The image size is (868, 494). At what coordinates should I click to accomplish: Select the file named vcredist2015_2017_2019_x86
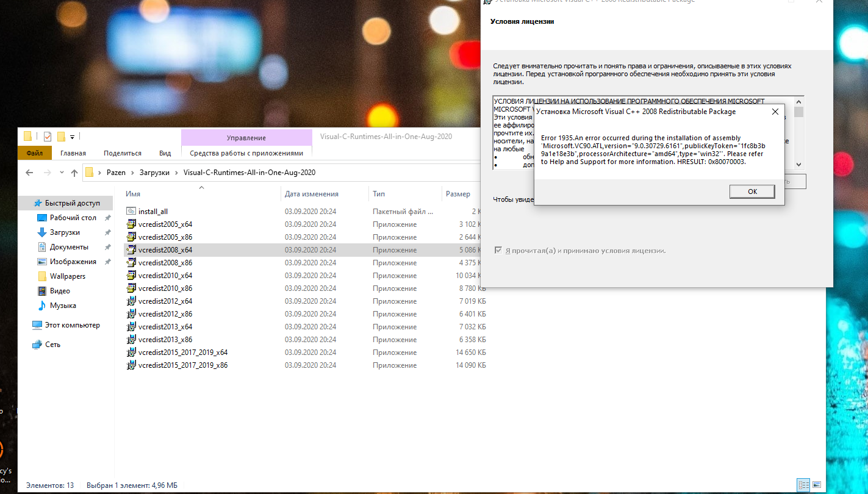pos(183,365)
